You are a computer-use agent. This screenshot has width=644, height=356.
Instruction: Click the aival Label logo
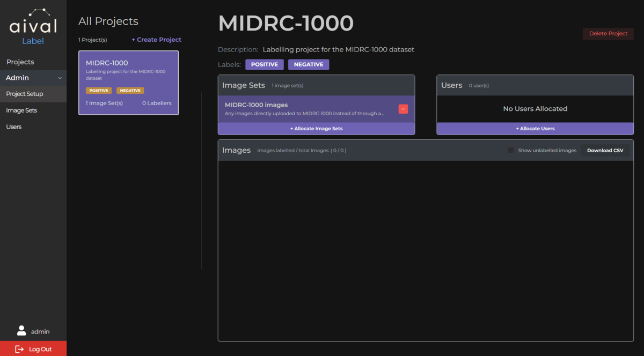click(33, 27)
